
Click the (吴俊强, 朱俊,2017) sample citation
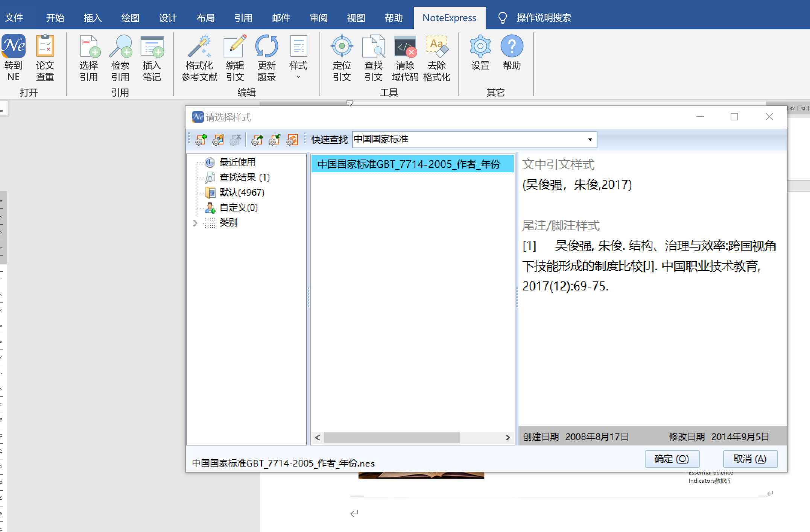tap(577, 185)
